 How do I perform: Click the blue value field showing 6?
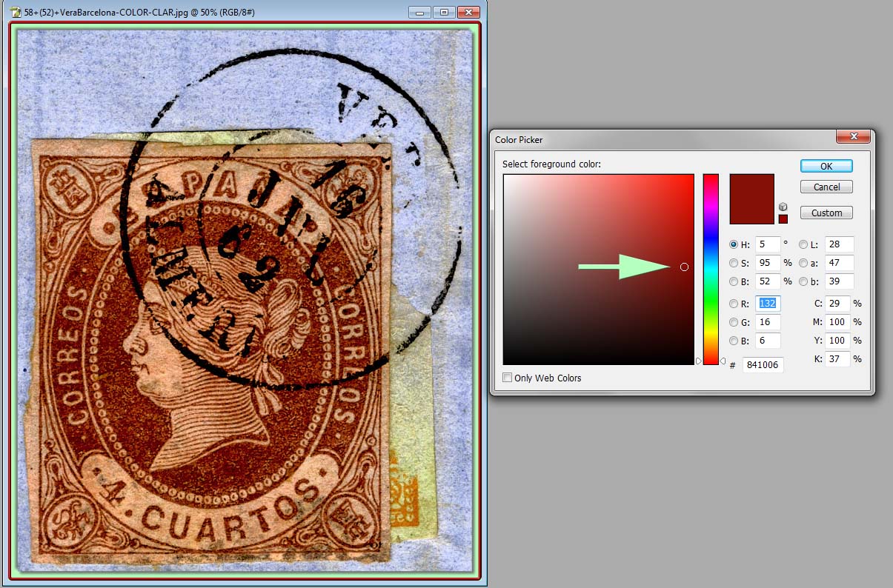tap(768, 341)
